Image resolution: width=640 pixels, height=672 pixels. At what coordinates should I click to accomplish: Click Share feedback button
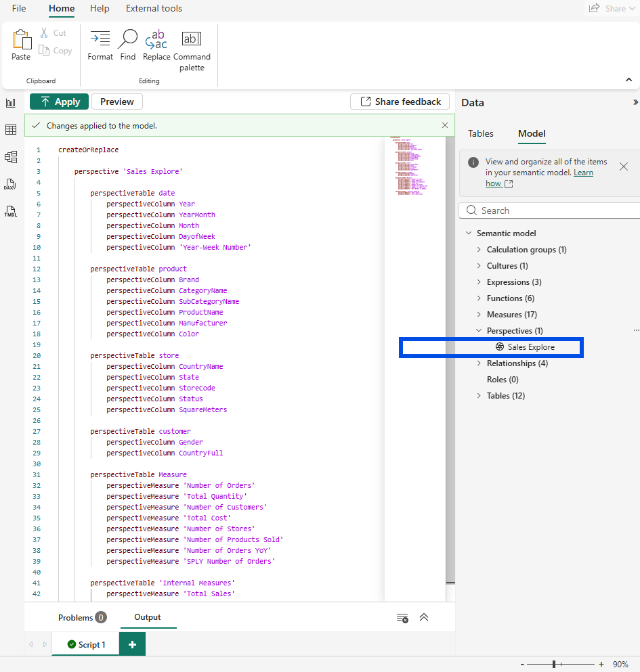point(400,102)
